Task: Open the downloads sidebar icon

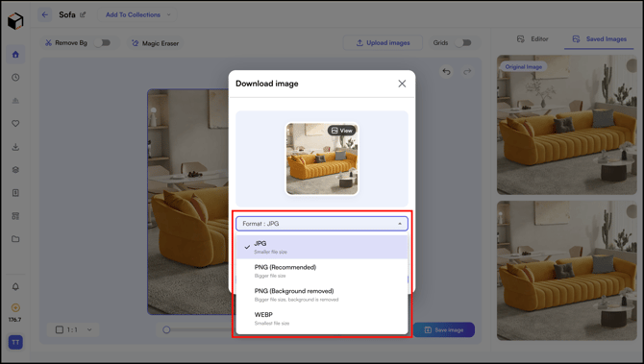Action: pos(15,147)
